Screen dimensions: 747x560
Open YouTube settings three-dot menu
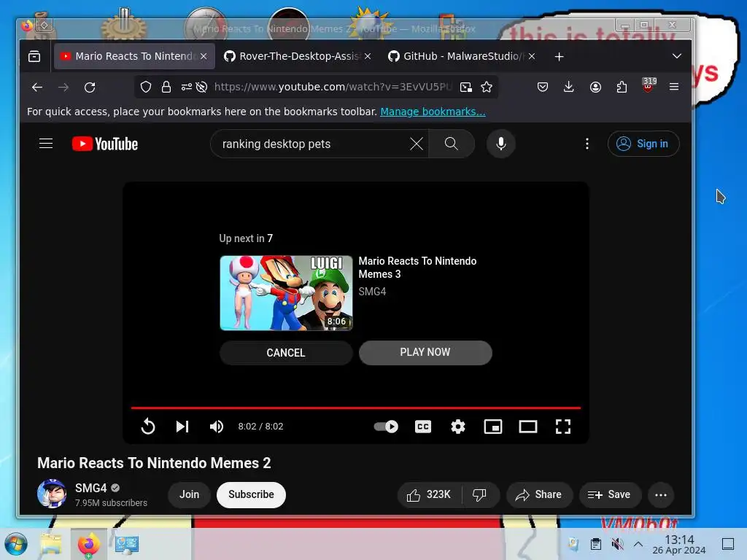[587, 144]
